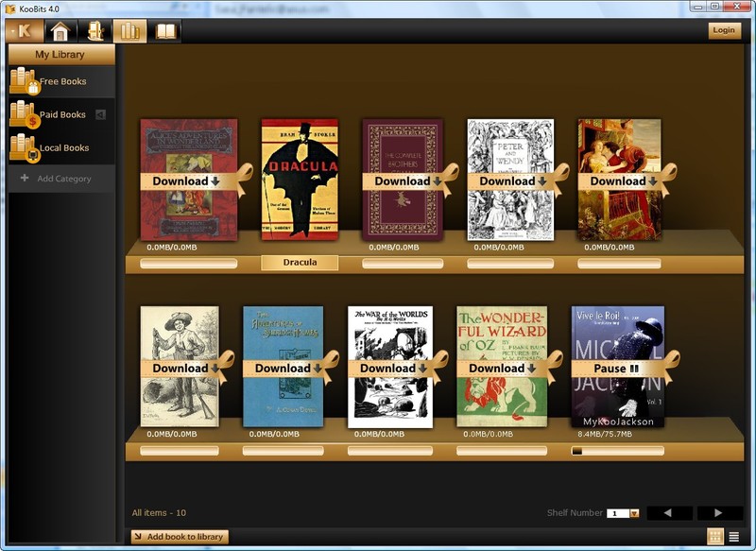Download the Peter and Wendy book
This screenshot has width=756, height=551.
[512, 181]
